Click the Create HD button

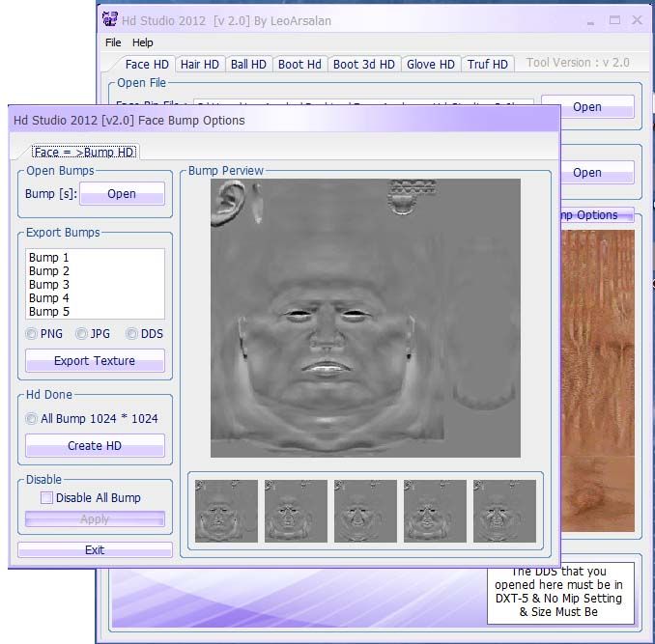click(95, 446)
